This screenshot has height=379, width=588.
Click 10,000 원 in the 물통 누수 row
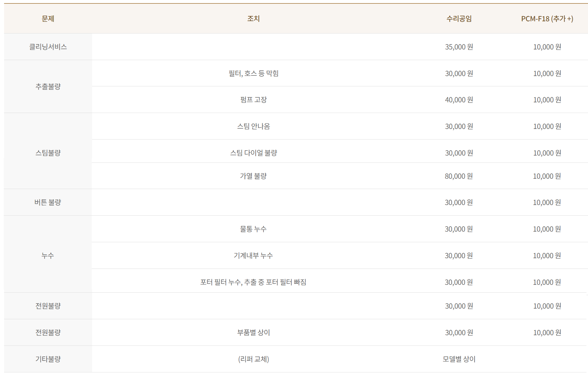click(547, 229)
